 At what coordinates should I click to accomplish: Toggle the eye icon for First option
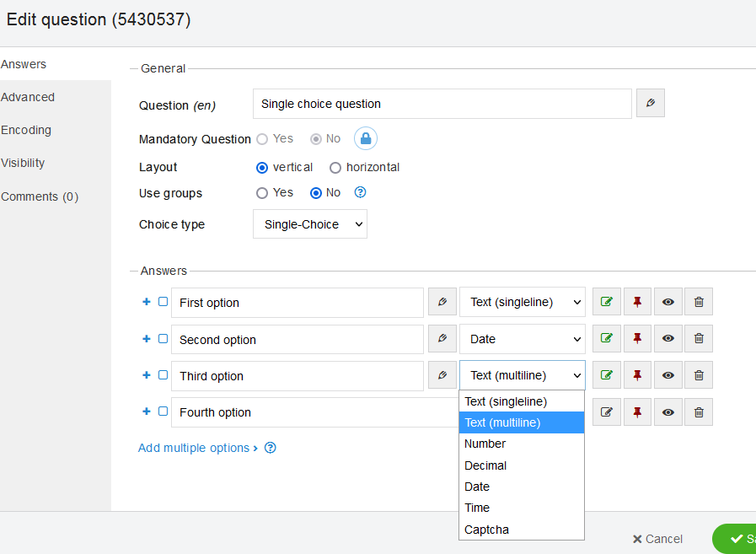pyautogui.click(x=668, y=302)
